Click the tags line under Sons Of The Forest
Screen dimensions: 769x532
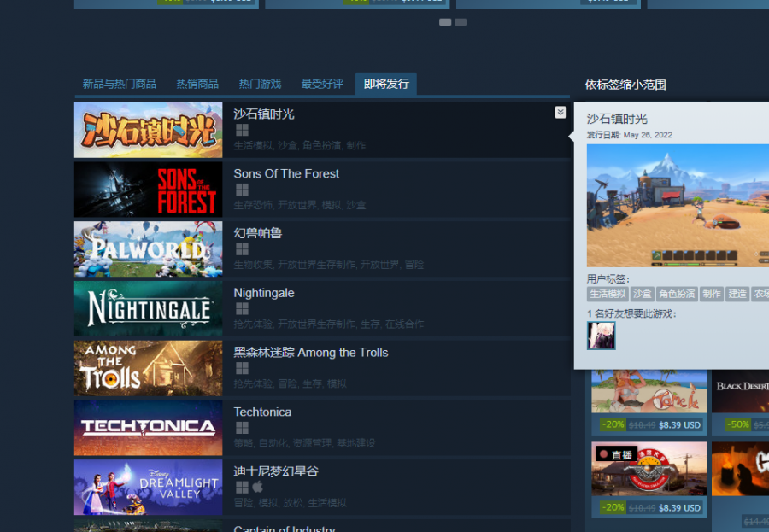point(300,205)
